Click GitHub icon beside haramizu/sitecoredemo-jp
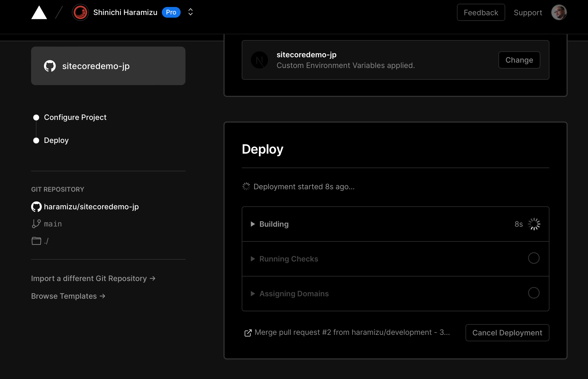Screen dimensions: 588x379 (x=36, y=207)
